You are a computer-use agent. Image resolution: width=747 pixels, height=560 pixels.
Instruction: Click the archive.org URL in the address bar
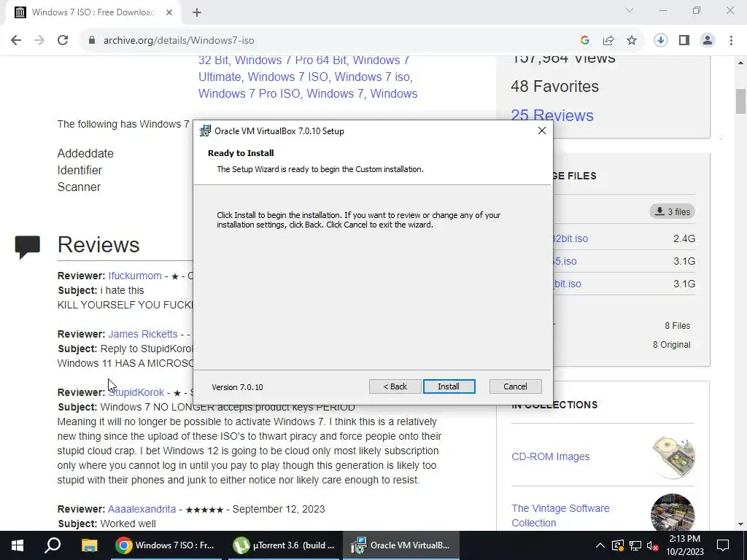point(179,41)
